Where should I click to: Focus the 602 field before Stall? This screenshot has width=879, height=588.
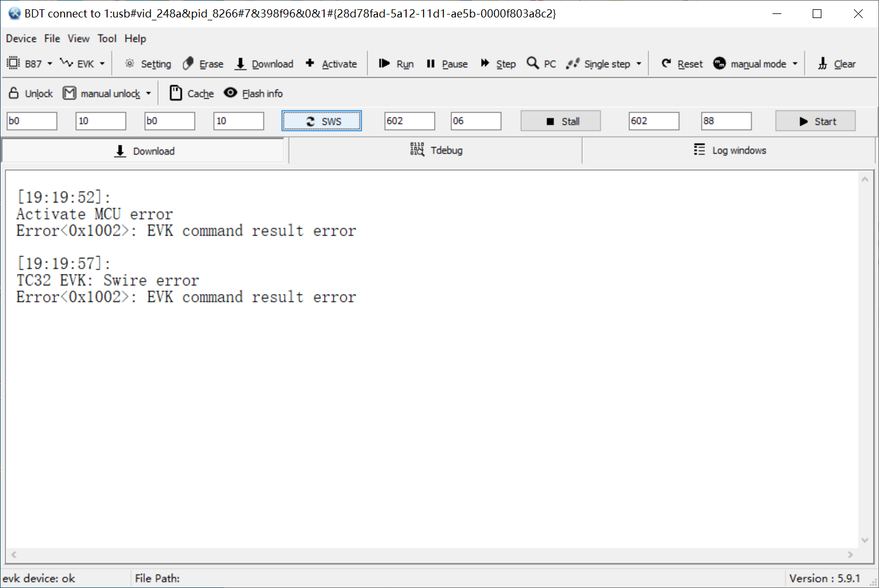pos(410,121)
